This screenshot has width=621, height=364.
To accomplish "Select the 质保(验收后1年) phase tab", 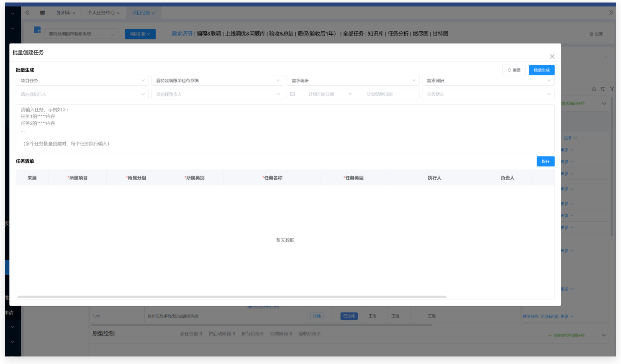I will (x=317, y=33).
